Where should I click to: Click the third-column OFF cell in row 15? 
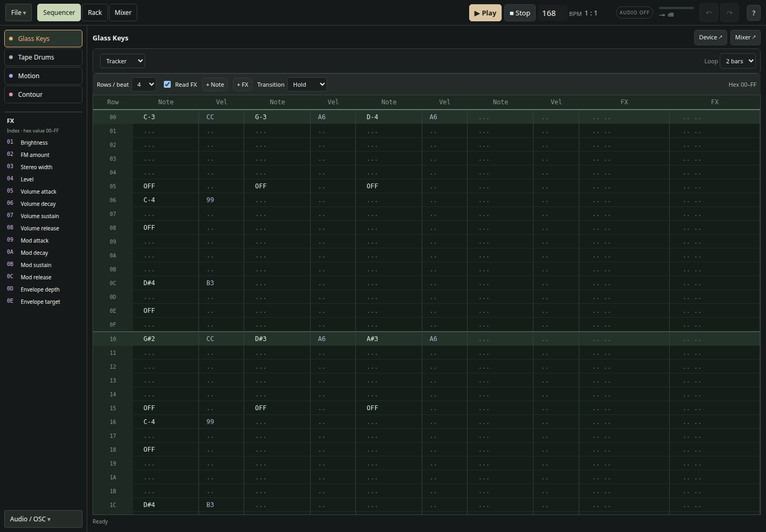[389, 408]
